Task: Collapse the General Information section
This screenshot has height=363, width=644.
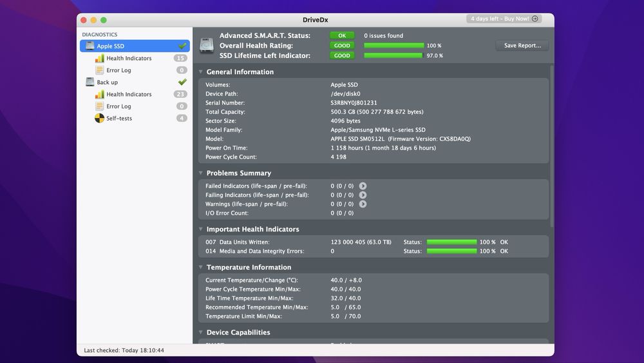Action: 201,72
